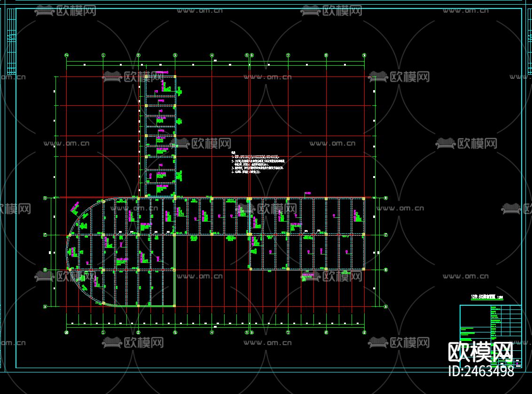Image resolution: width=532 pixels, height=394 pixels.
Task: Click the cyan title block table
Action: tap(491, 336)
